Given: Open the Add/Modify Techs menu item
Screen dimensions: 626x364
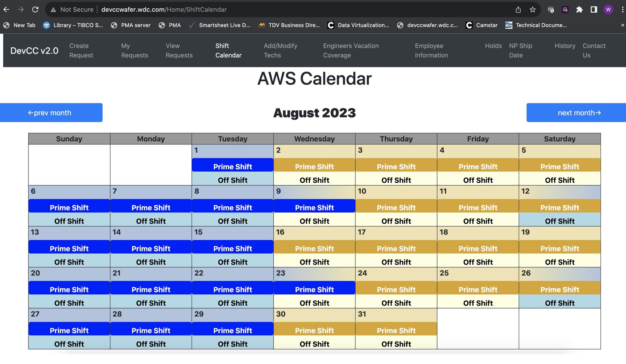Looking at the screenshot, I should click(x=280, y=50).
